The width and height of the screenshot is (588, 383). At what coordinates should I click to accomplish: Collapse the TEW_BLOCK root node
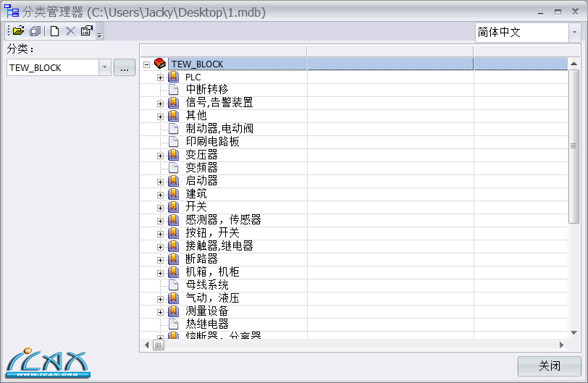[x=146, y=64]
